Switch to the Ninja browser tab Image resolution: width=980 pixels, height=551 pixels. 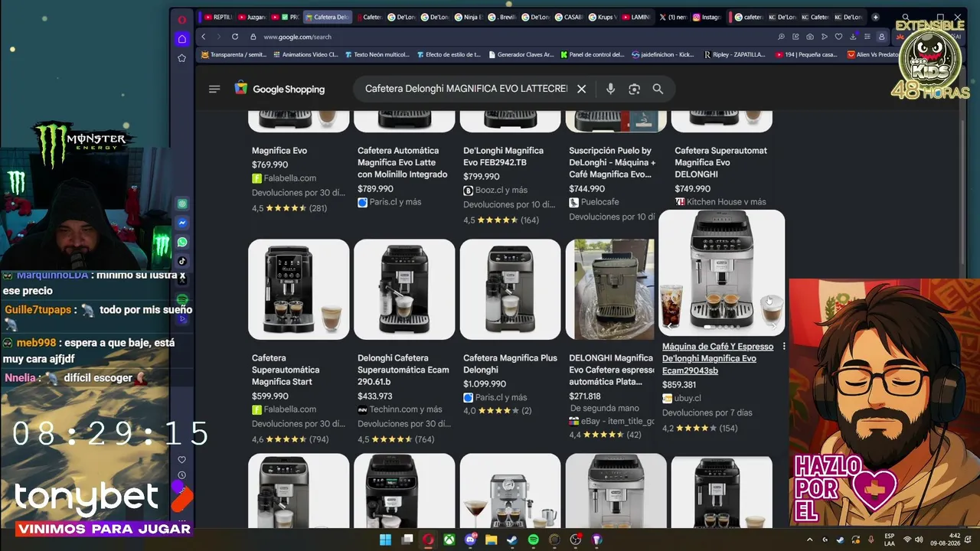point(469,17)
